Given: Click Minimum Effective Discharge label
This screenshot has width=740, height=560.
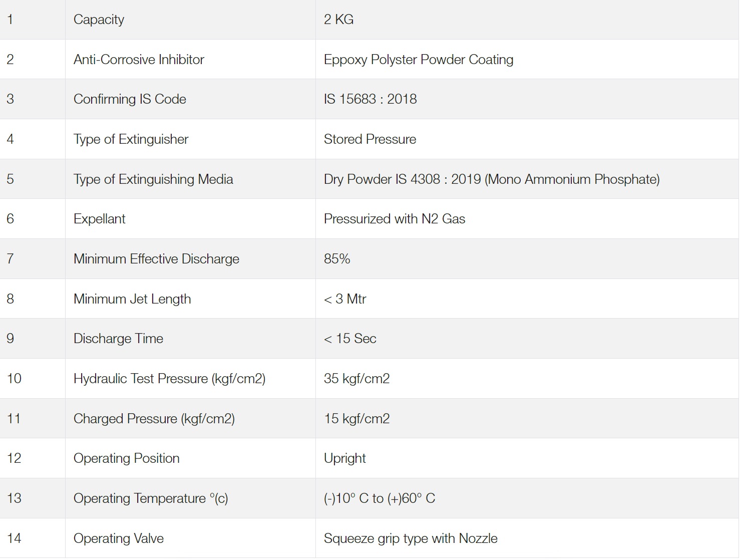Looking at the screenshot, I should [x=156, y=259].
